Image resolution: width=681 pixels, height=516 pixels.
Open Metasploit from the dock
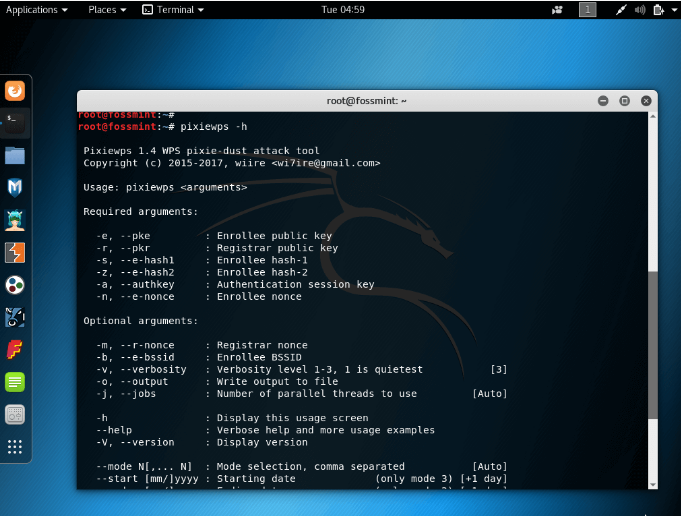[15, 188]
